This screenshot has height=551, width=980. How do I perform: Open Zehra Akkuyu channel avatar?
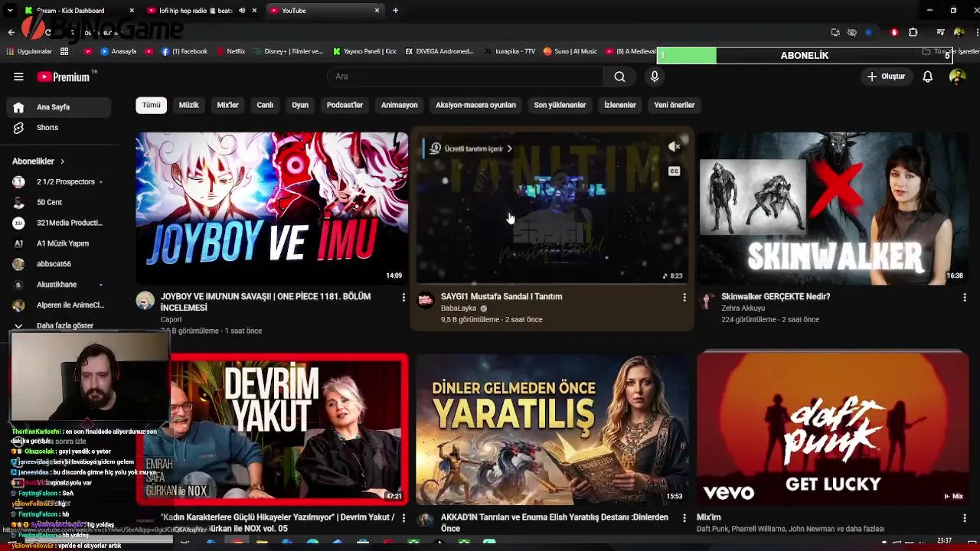pos(707,300)
